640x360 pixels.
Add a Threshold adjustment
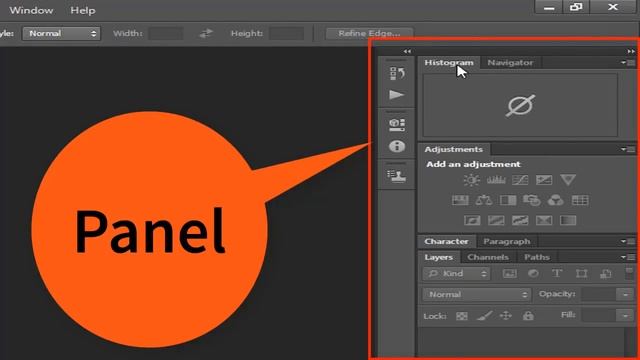pyautogui.click(x=520, y=220)
